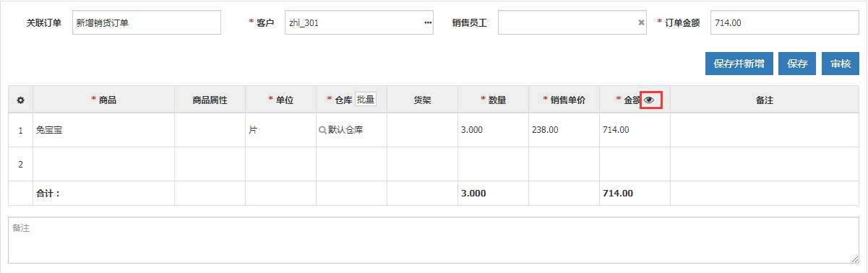Click the batch warehouse 批量 button
The height and width of the screenshot is (273, 868).
[366, 100]
